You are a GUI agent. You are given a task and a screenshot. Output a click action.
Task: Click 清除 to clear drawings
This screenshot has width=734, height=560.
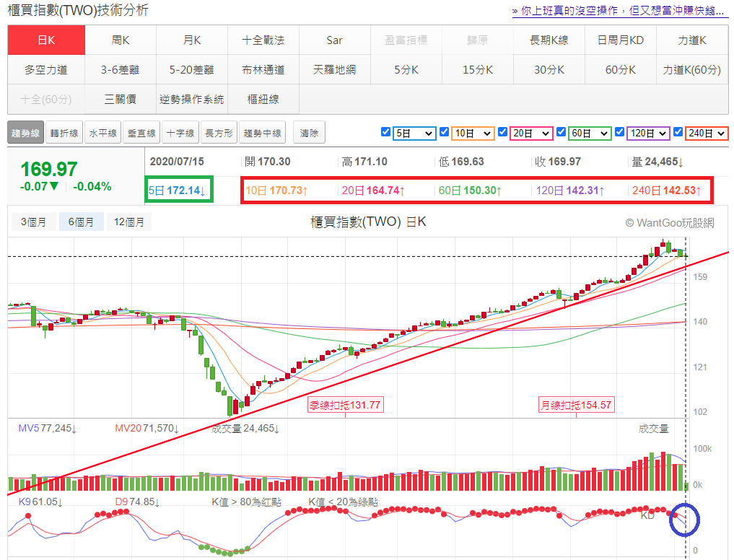309,133
